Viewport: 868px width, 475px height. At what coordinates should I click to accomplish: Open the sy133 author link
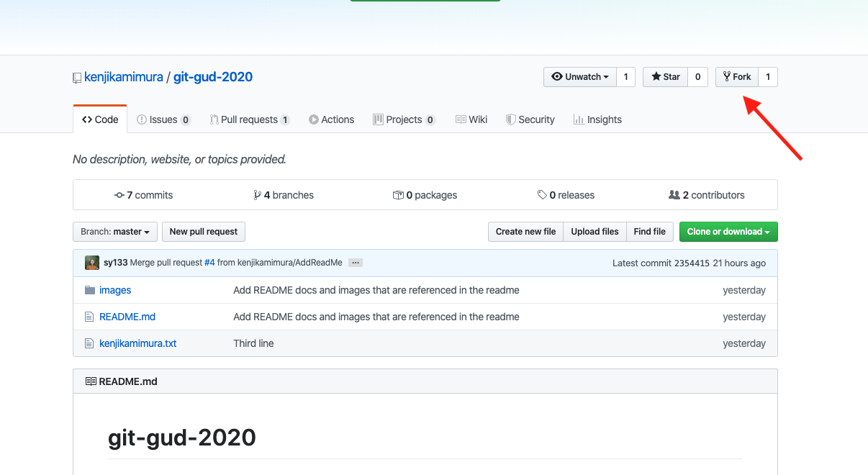[115, 263]
